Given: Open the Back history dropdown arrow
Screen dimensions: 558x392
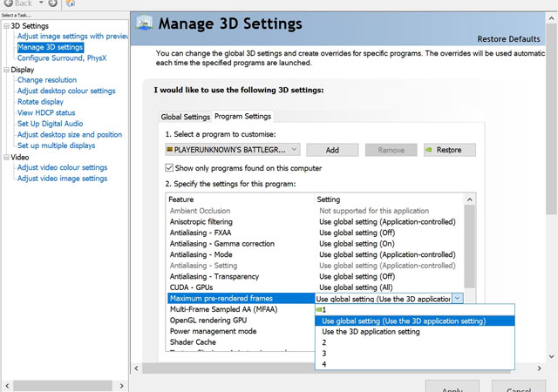Looking at the screenshot, I should point(39,4).
